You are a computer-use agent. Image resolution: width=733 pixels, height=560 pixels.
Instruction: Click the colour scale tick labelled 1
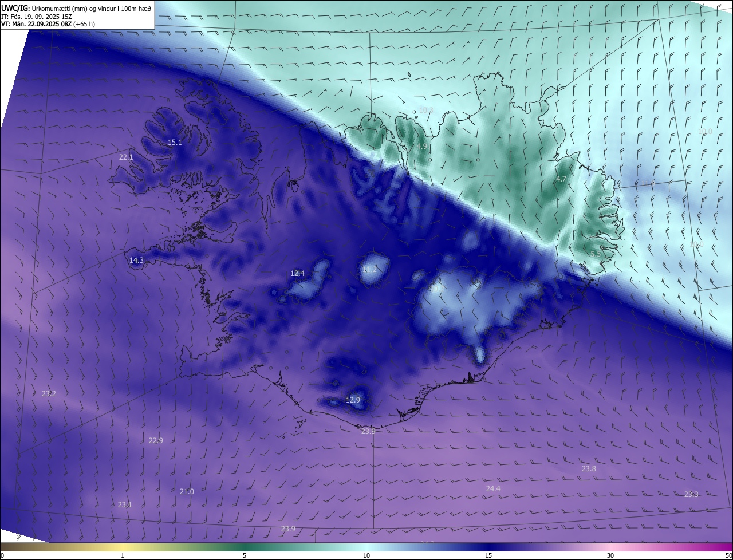tap(123, 555)
